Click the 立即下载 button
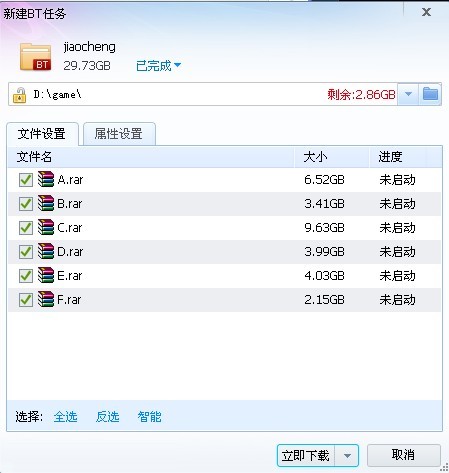Viewport: 449px width, 473px height. [306, 455]
